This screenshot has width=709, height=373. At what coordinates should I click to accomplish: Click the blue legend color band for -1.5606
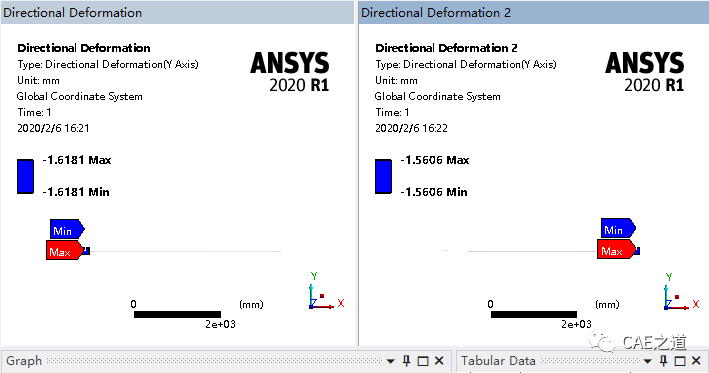(x=383, y=176)
